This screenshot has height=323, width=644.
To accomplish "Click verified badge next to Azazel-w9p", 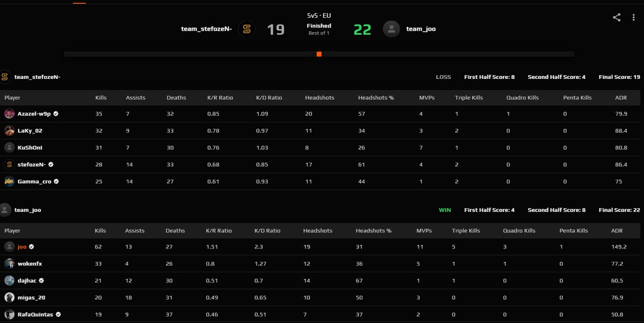I will (56, 114).
